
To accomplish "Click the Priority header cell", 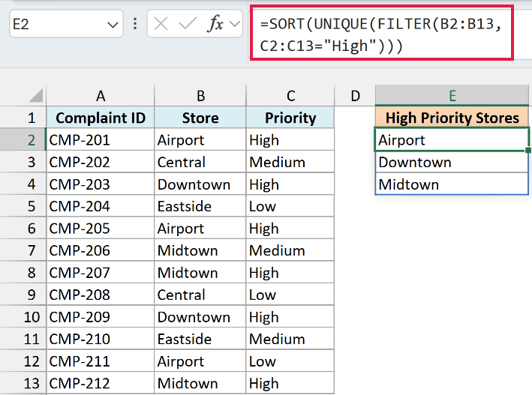I will [290, 118].
